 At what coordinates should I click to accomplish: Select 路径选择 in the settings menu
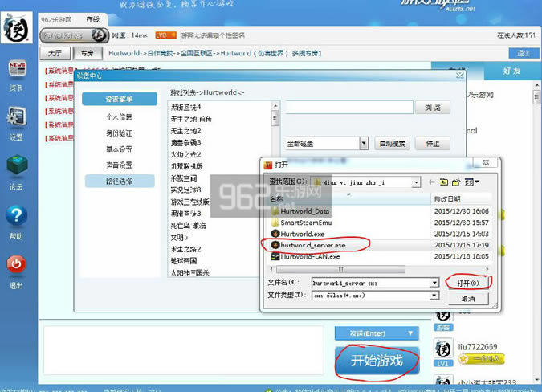tap(120, 181)
